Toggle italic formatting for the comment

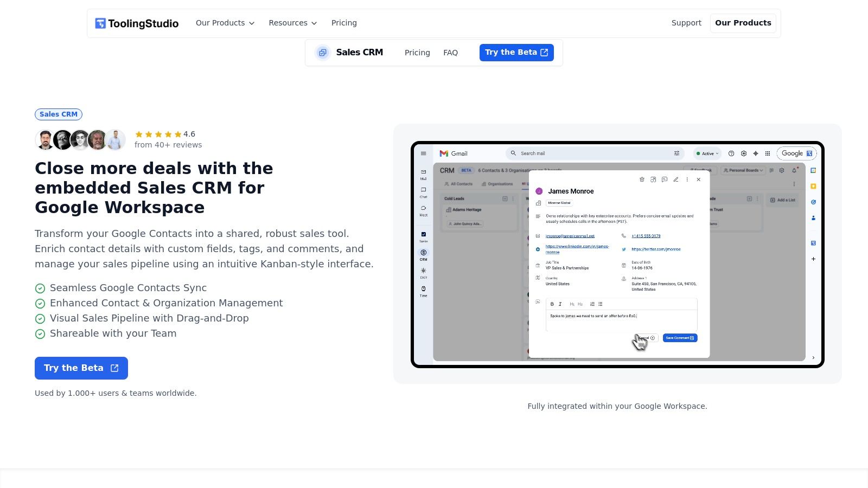click(560, 304)
